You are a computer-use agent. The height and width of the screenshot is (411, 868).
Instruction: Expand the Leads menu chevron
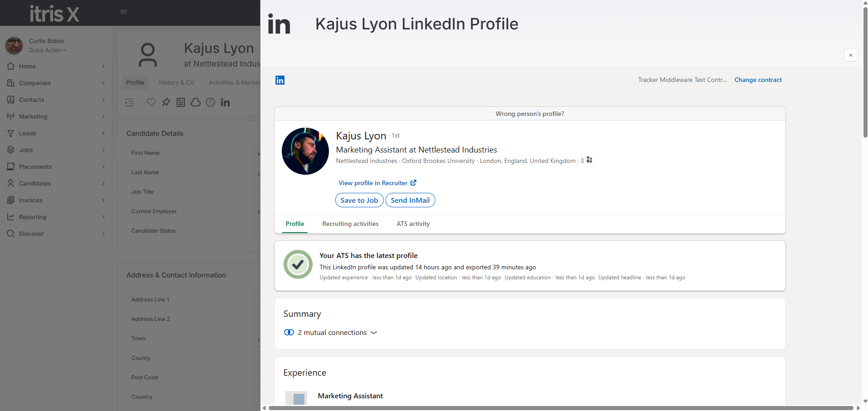click(103, 134)
